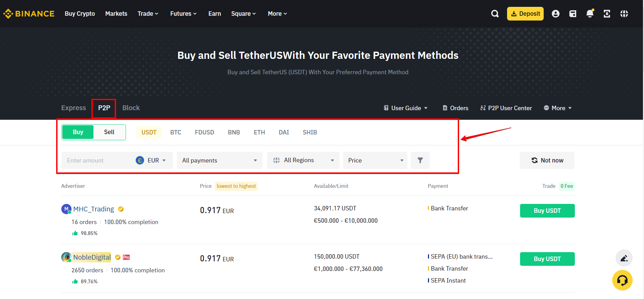Select the ETH coin tab
Viewport: 644px width, 299px height.
[259, 132]
